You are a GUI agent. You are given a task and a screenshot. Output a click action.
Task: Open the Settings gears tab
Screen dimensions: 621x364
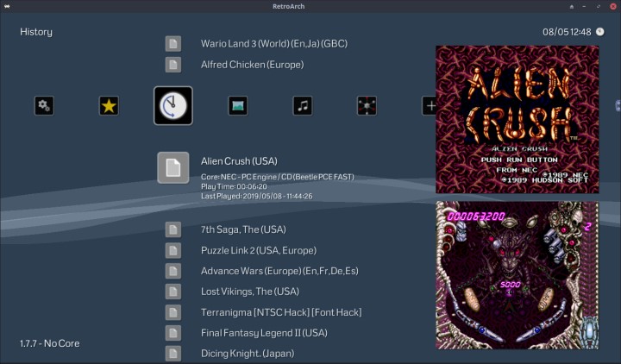44,106
